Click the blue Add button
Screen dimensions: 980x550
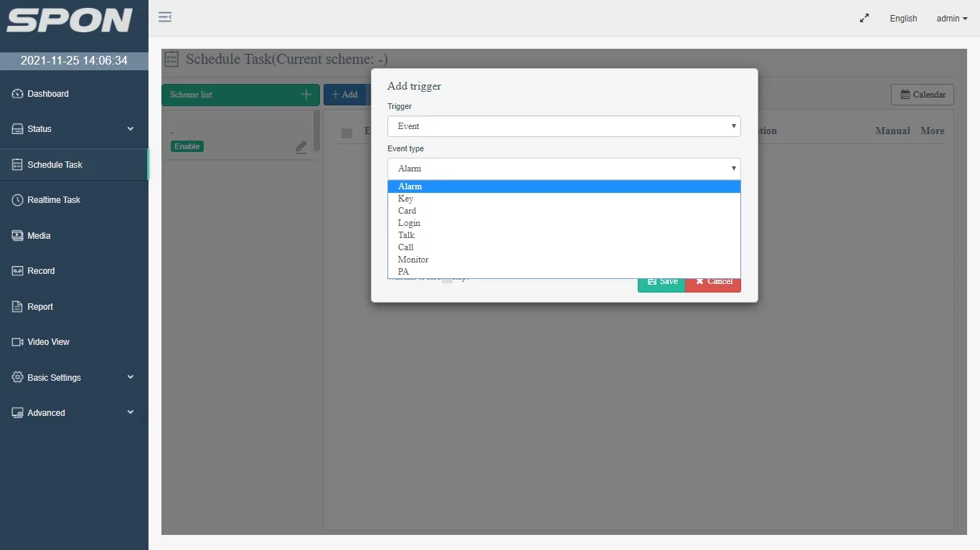tap(344, 95)
